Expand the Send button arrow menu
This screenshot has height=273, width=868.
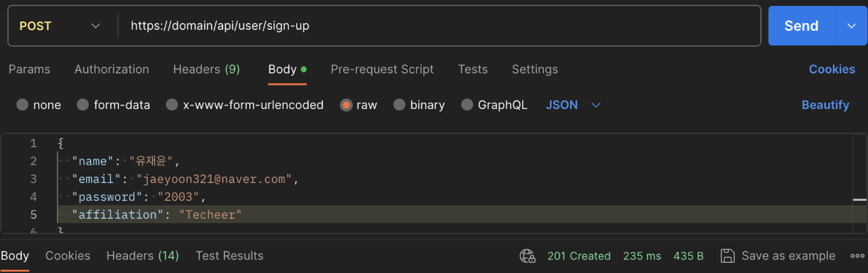pyautogui.click(x=851, y=26)
